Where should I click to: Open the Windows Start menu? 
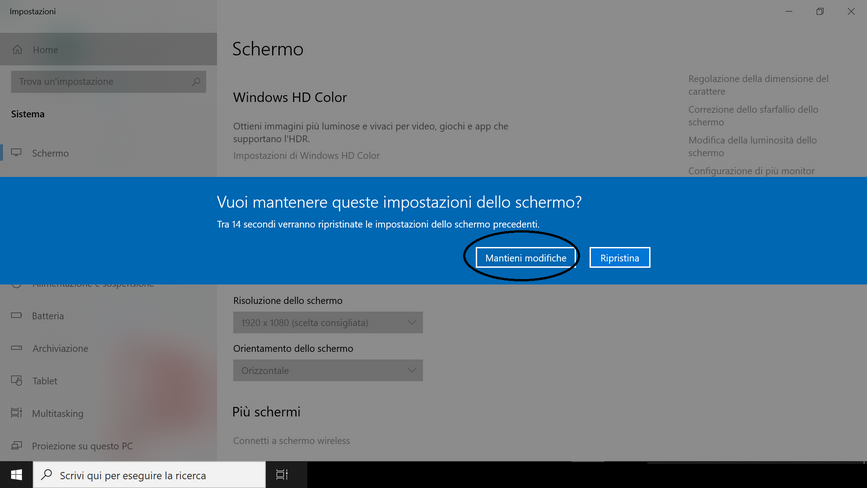[16, 475]
